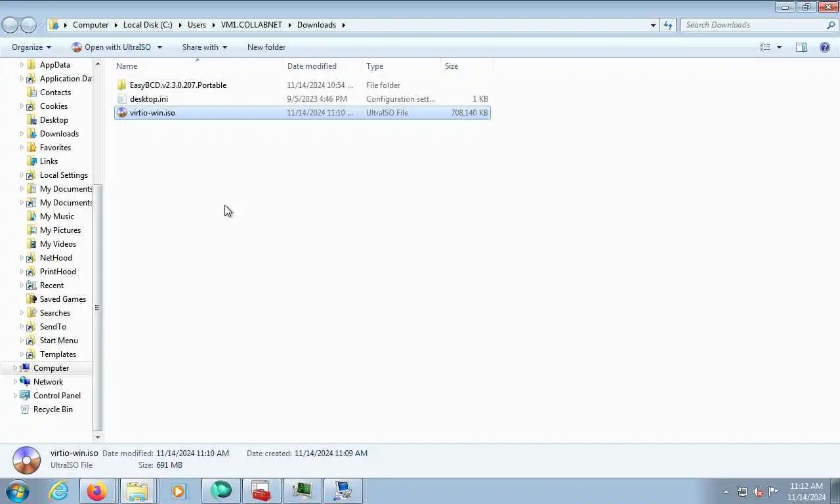This screenshot has height=504, width=840.
Task: Select Favorites in navigation tree
Action: 55,148
